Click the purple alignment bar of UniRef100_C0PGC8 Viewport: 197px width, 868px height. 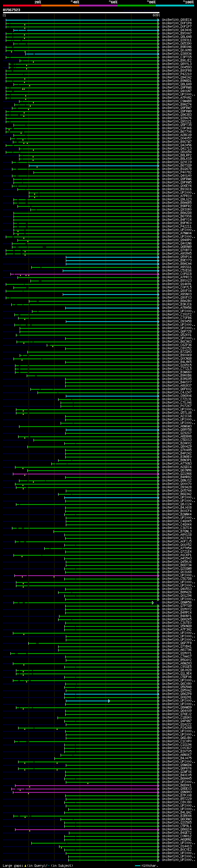(x=85, y=274)
